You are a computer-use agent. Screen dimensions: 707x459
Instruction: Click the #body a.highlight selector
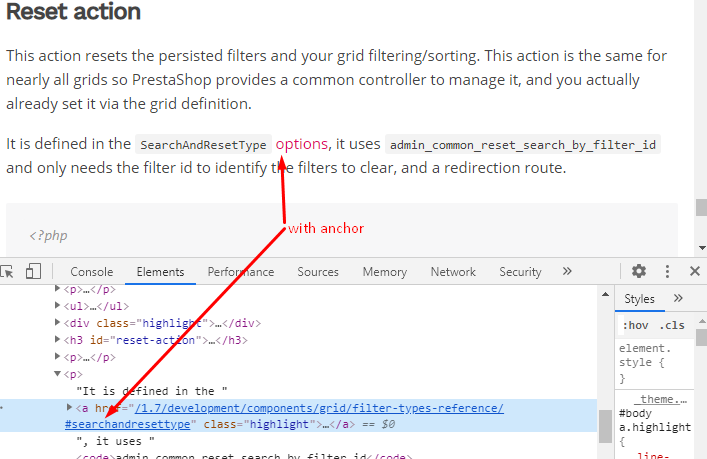point(655,420)
